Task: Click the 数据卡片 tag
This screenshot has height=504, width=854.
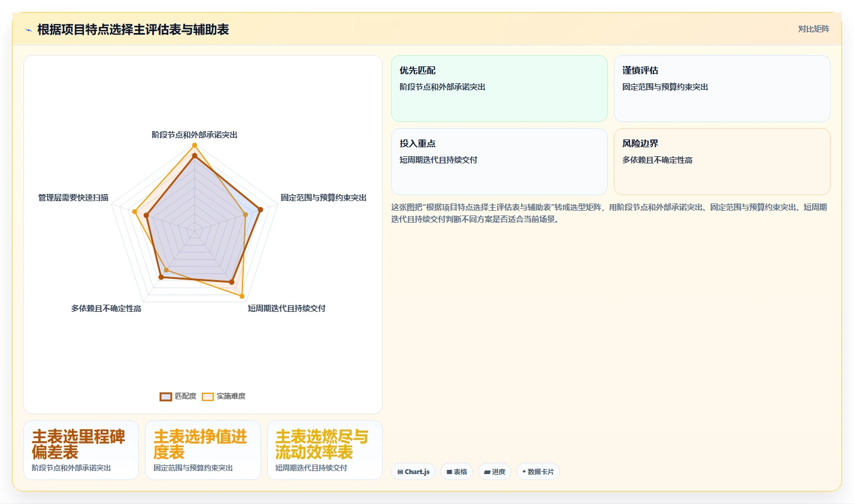Action: (x=538, y=472)
